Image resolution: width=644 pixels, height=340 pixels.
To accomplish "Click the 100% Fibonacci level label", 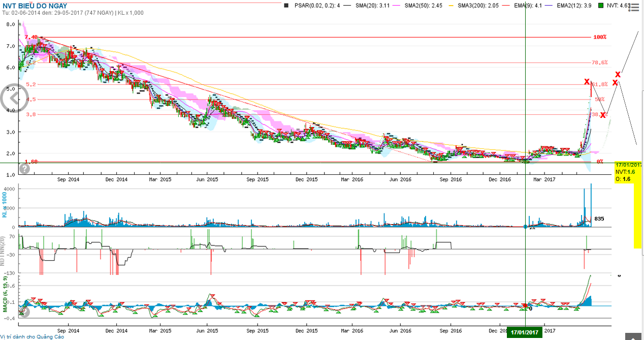I will click(600, 38).
